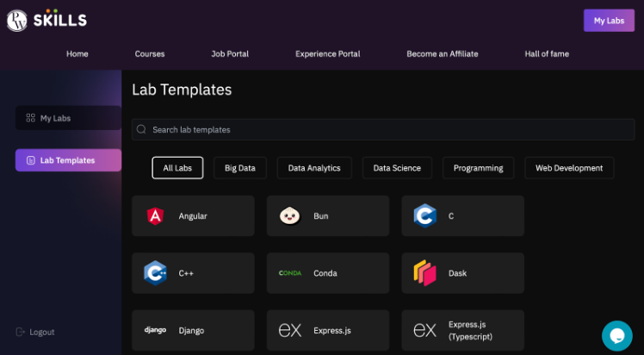Open Courses in the top navigation
This screenshot has width=644, height=355.
click(150, 53)
